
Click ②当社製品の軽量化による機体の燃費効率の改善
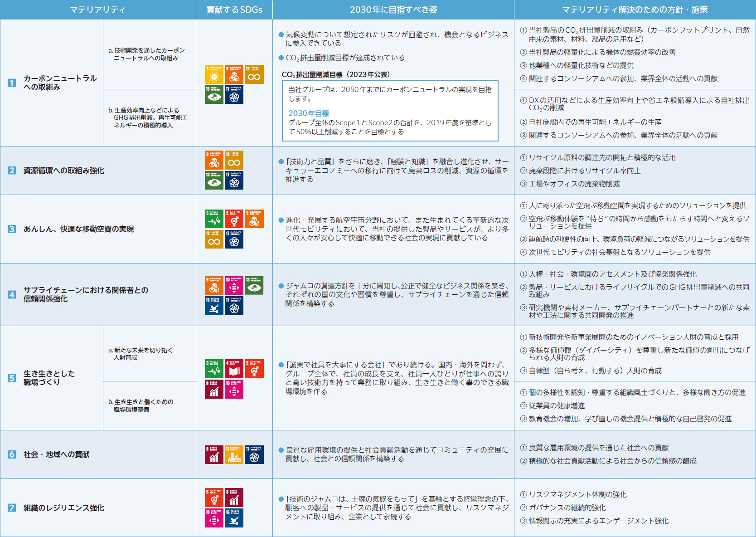598,52
